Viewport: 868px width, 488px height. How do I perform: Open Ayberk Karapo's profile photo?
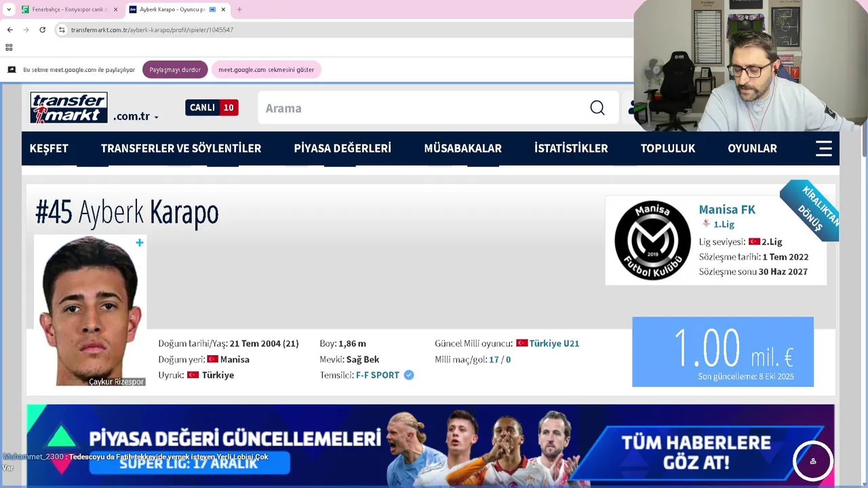90,310
